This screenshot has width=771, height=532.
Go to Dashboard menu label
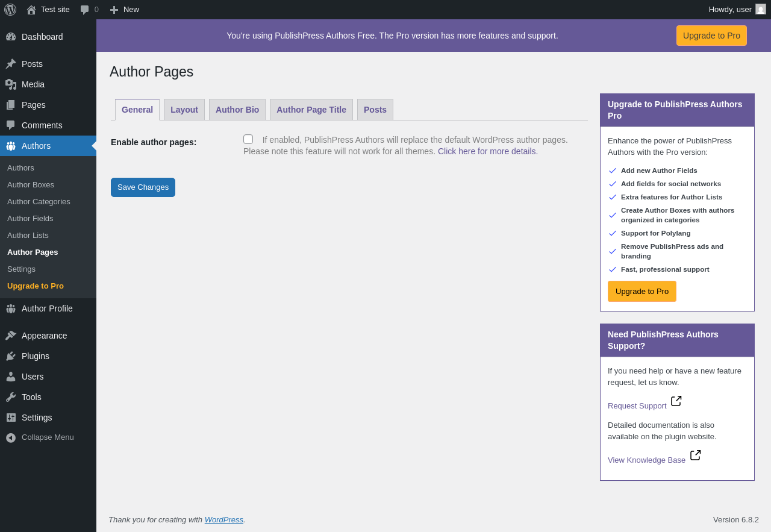coord(42,37)
